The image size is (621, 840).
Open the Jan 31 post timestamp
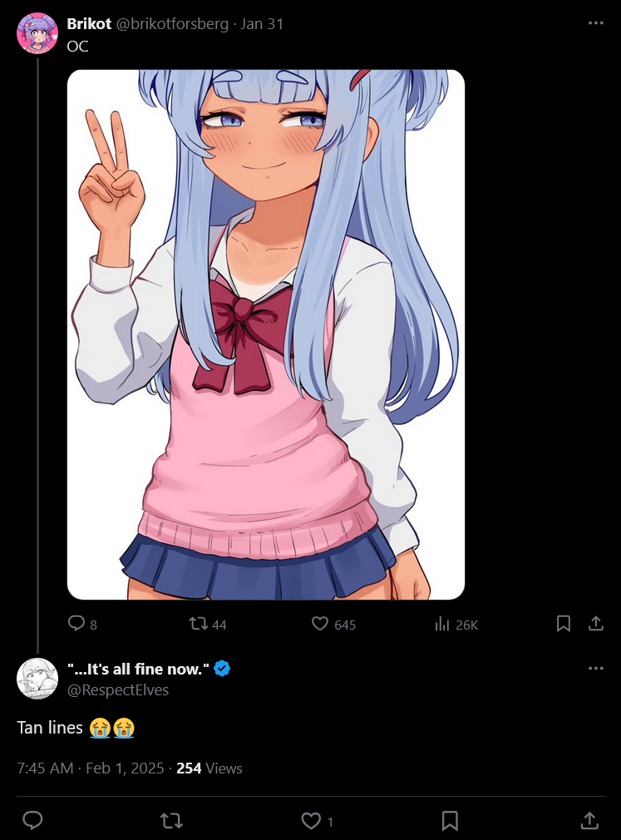[261, 24]
